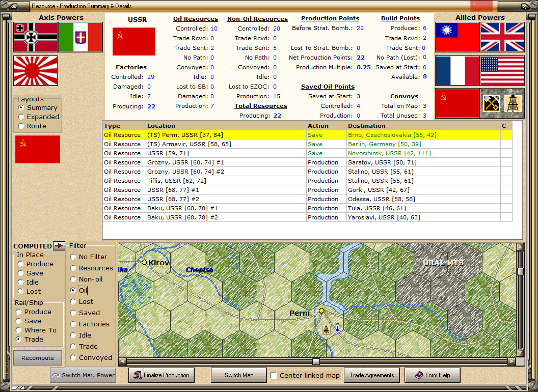Click the map scrollbar down arrow
Viewport: 538px width, 392px height.
tap(520, 353)
